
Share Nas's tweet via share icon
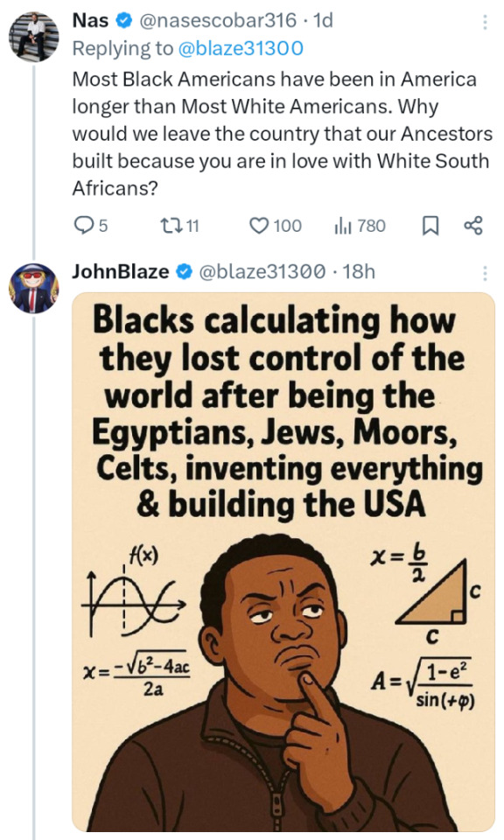[x=473, y=226]
